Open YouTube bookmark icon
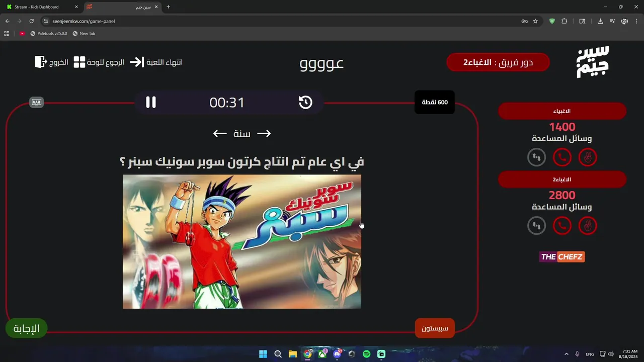 (22, 33)
